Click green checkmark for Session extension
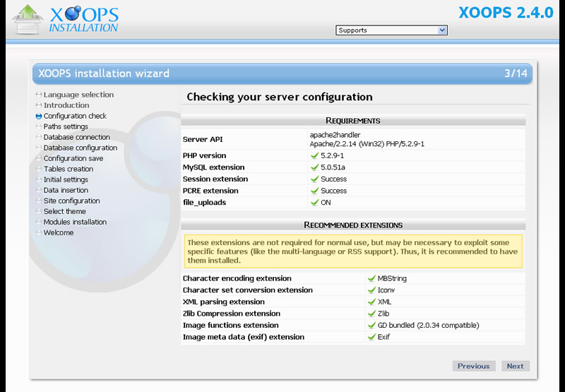 [x=314, y=179]
